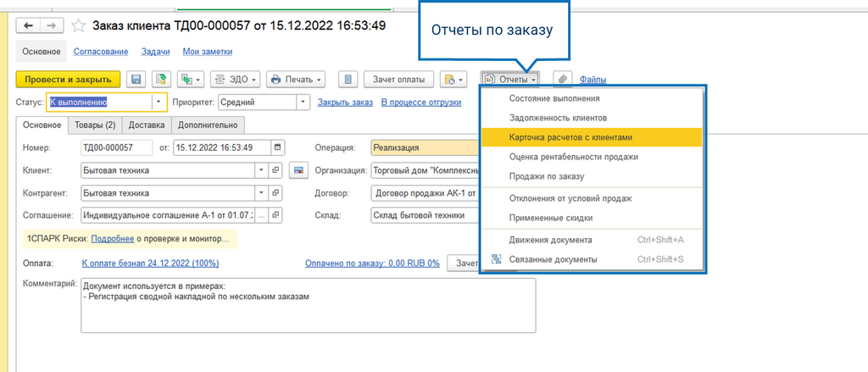Switch to the Дополнительно tab
Image resolution: width=868 pixels, height=372 pixels.
click(208, 125)
